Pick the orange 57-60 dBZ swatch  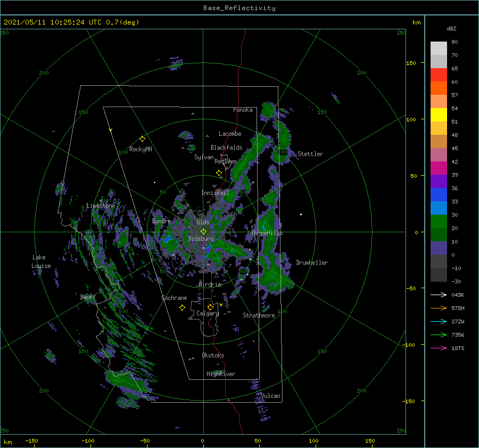click(x=439, y=88)
